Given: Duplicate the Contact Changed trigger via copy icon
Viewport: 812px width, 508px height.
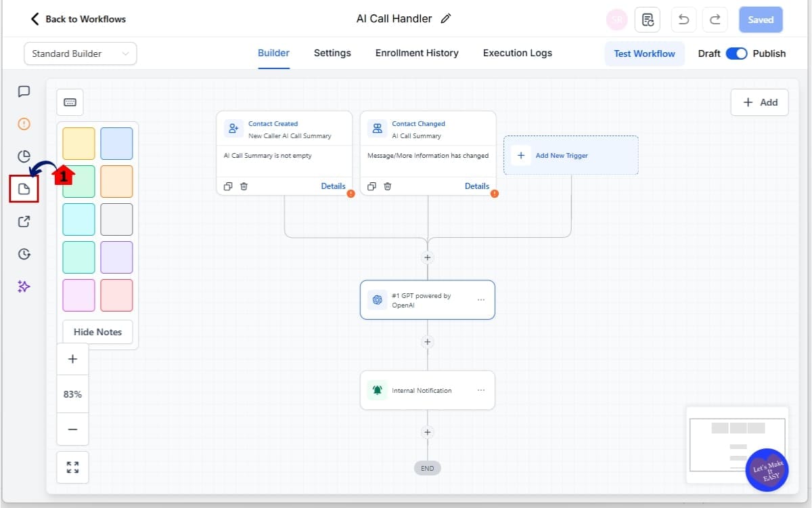Looking at the screenshot, I should click(x=370, y=186).
